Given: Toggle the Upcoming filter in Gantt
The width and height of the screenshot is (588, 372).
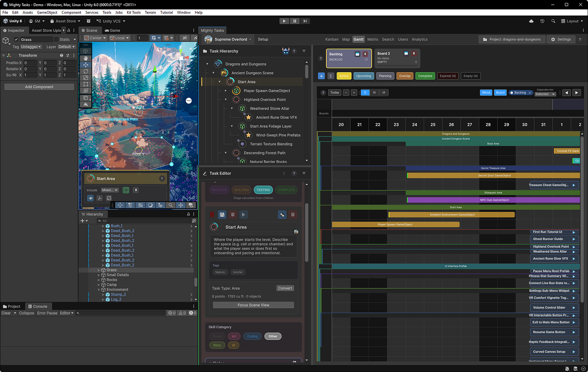Looking at the screenshot, I should (x=364, y=76).
